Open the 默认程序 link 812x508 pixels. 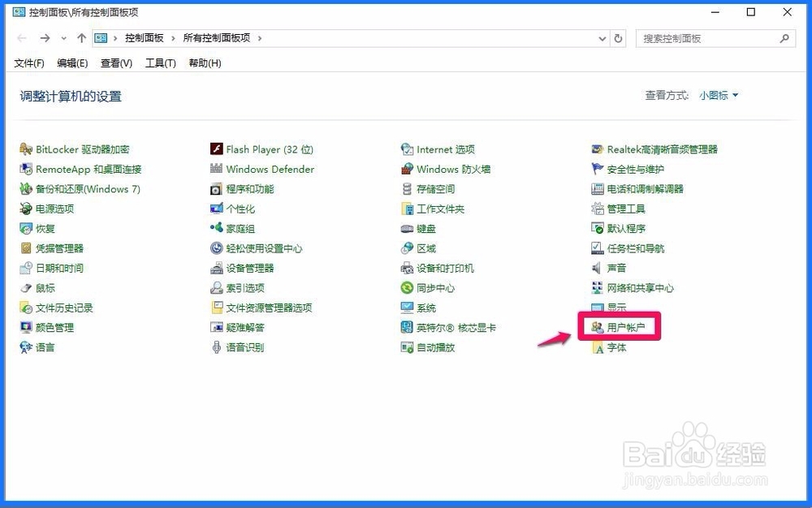[626, 228]
